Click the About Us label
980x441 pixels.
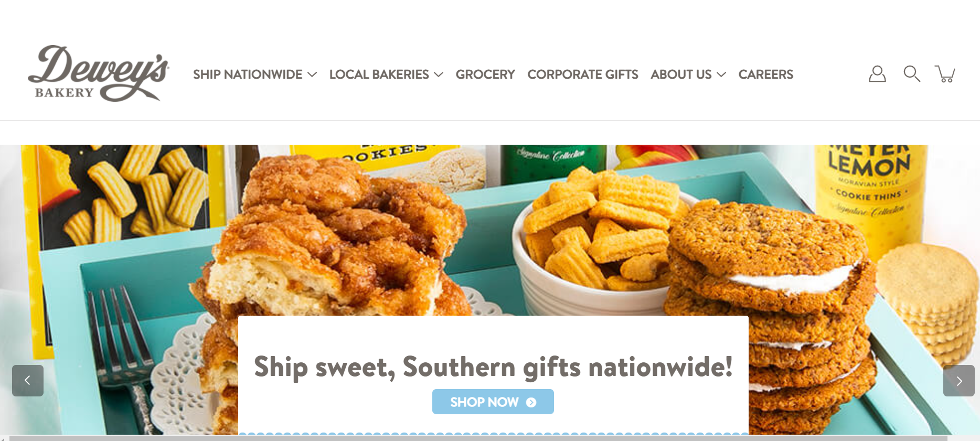point(681,74)
